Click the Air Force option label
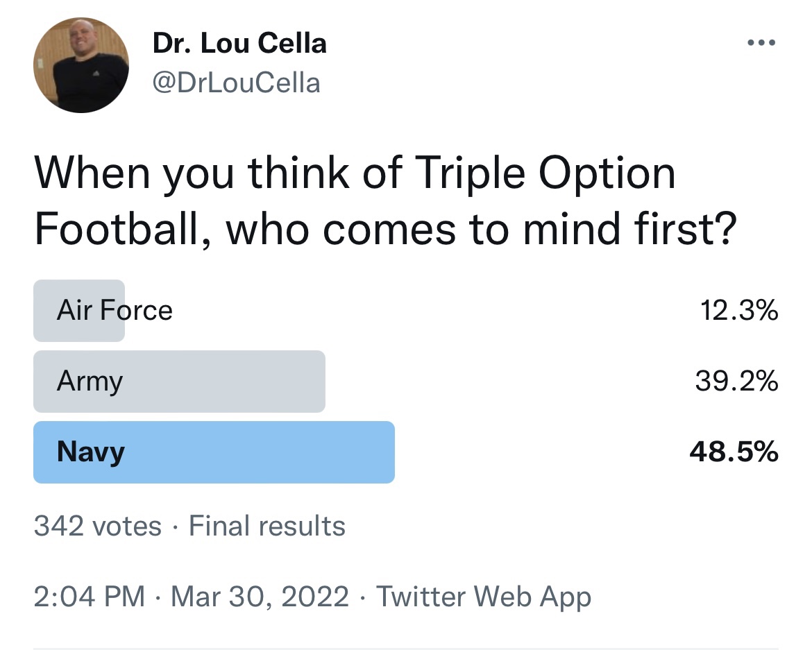The height and width of the screenshot is (650, 812). [115, 310]
